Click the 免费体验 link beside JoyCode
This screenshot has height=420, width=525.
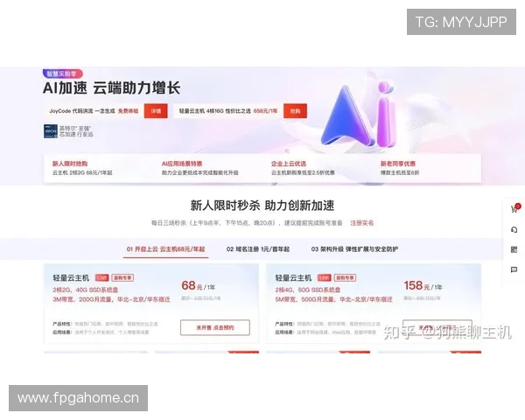(129, 111)
